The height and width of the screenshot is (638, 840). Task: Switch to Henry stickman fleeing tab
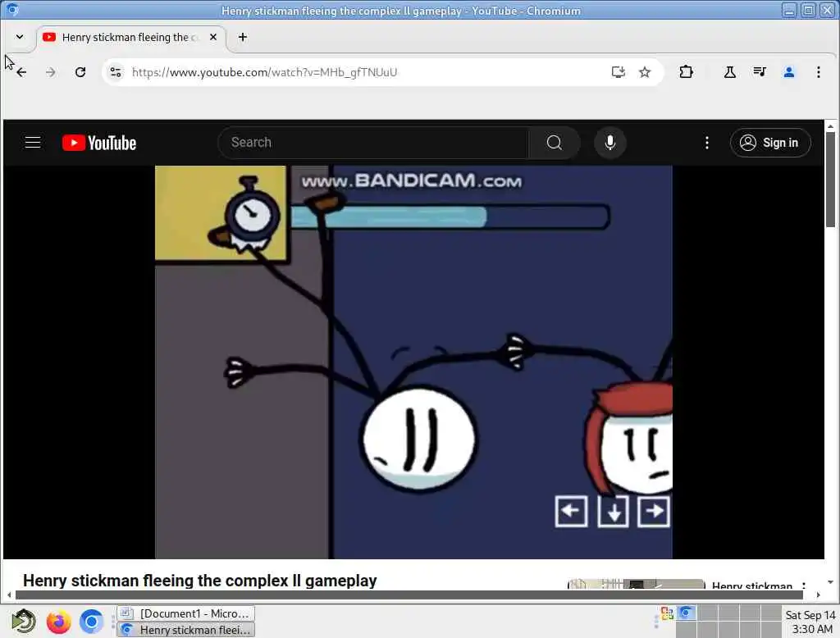click(130, 38)
